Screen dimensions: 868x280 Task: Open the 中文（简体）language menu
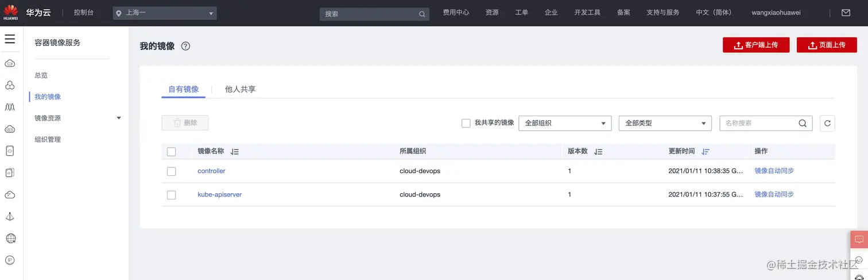[714, 12]
